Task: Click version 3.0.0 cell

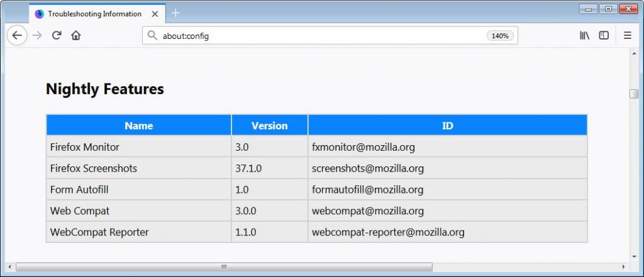Action: click(x=270, y=210)
